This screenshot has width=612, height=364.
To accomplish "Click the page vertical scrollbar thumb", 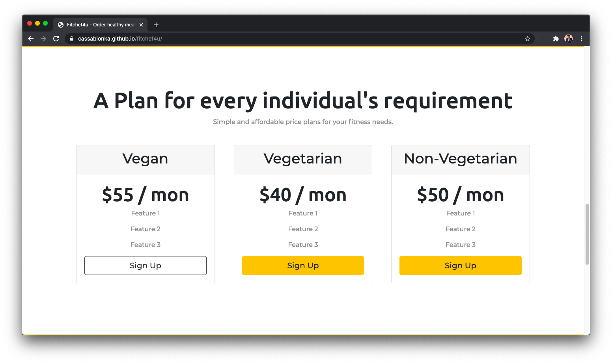I will (x=587, y=234).
